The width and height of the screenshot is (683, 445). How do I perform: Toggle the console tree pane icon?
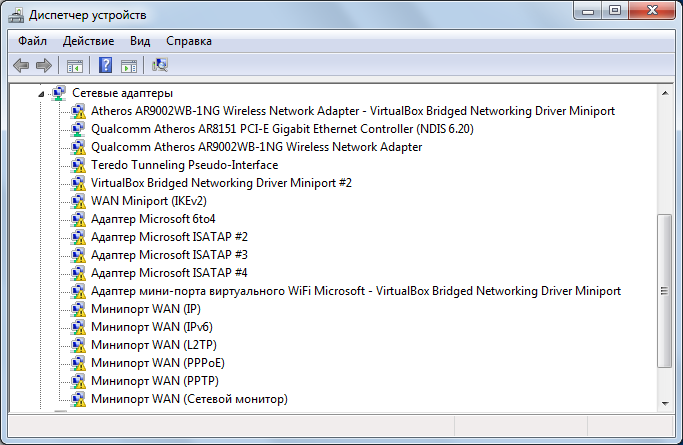tap(74, 66)
